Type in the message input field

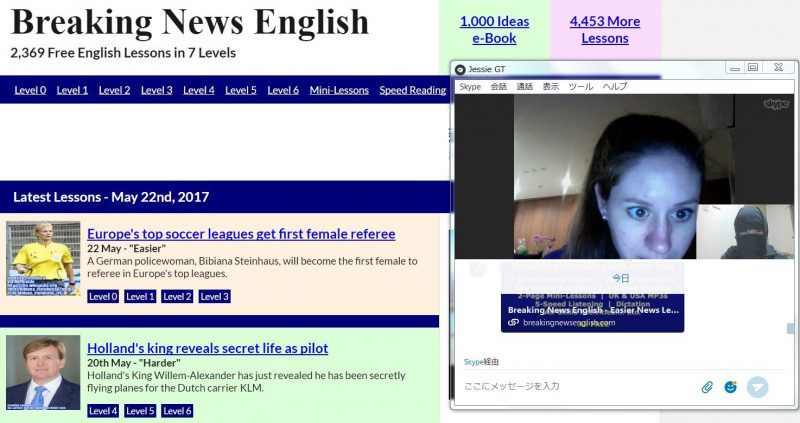coord(575,386)
